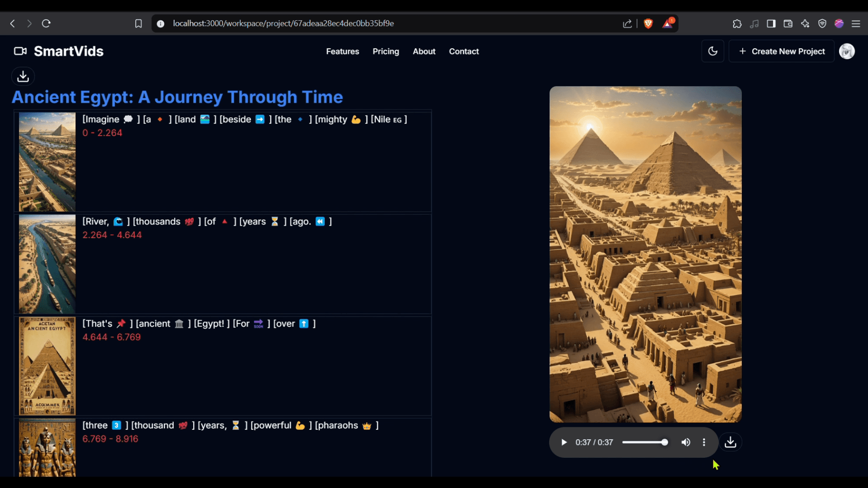The image size is (868, 488).
Task: Select the Ancient Egypt poster thumbnail
Action: 47,366
